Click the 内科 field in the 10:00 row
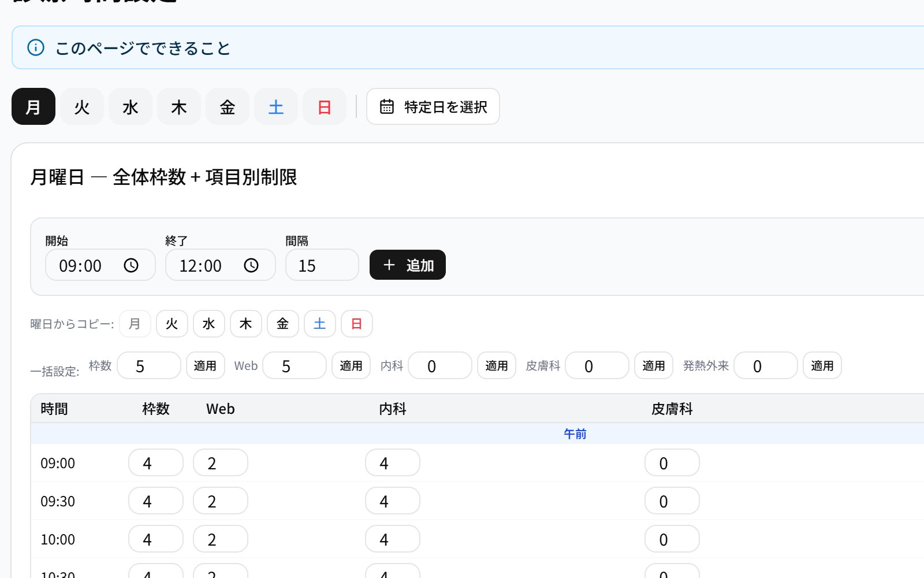The image size is (924, 578). [x=393, y=539]
